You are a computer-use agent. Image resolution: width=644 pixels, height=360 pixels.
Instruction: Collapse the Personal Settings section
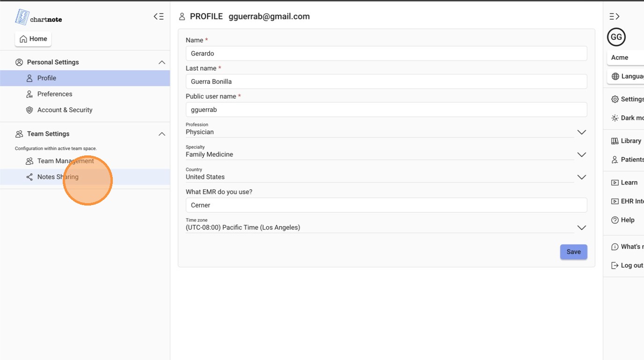click(161, 62)
